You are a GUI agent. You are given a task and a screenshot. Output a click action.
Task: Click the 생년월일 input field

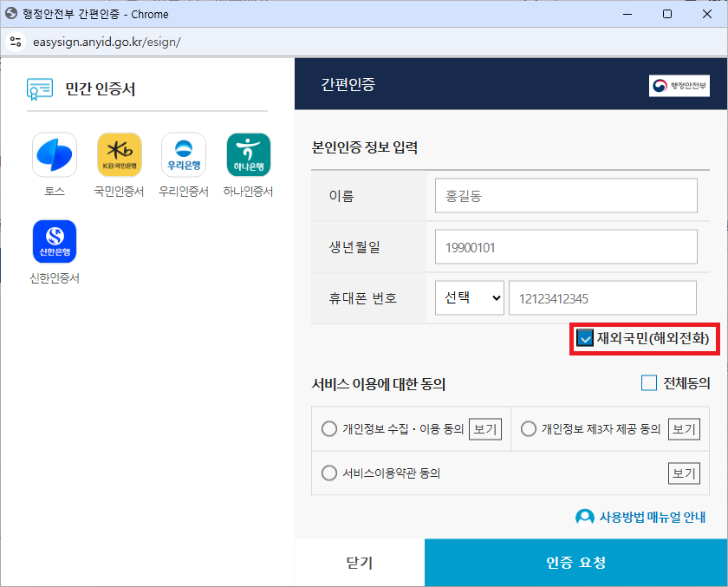(x=566, y=246)
